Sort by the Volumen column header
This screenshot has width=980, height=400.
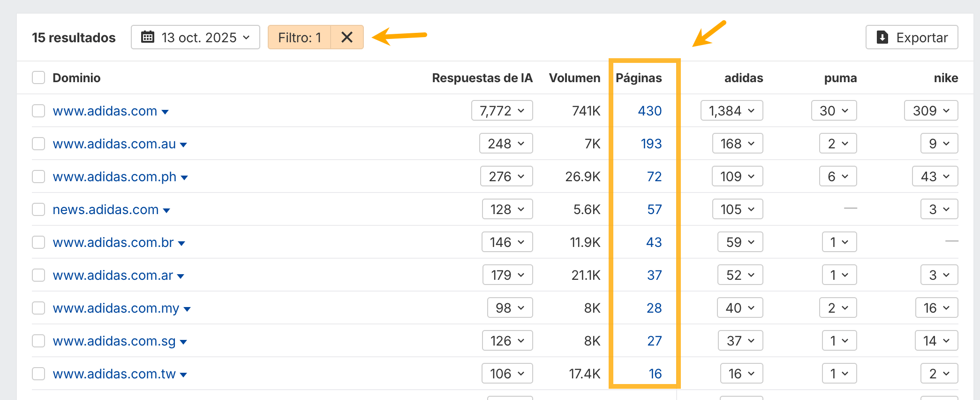click(x=574, y=78)
